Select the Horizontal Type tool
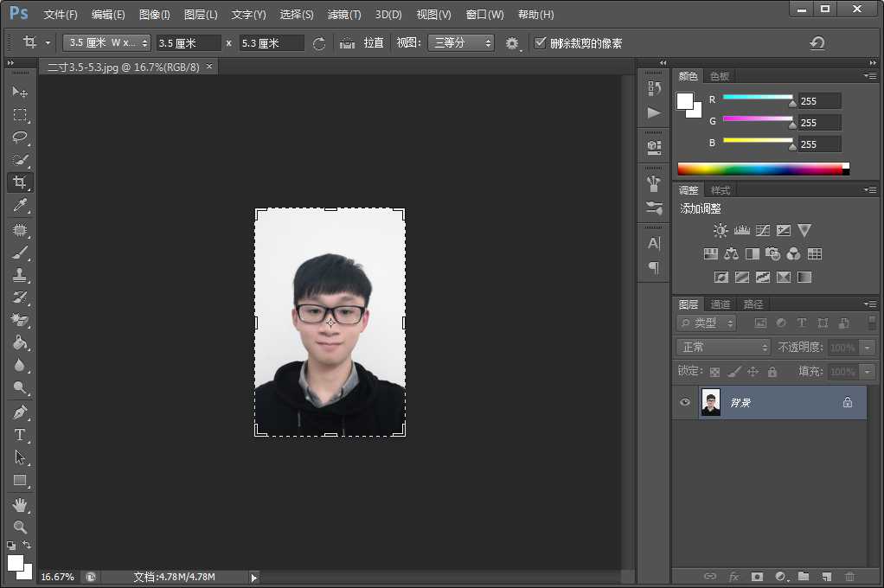The image size is (884, 588). tap(20, 435)
